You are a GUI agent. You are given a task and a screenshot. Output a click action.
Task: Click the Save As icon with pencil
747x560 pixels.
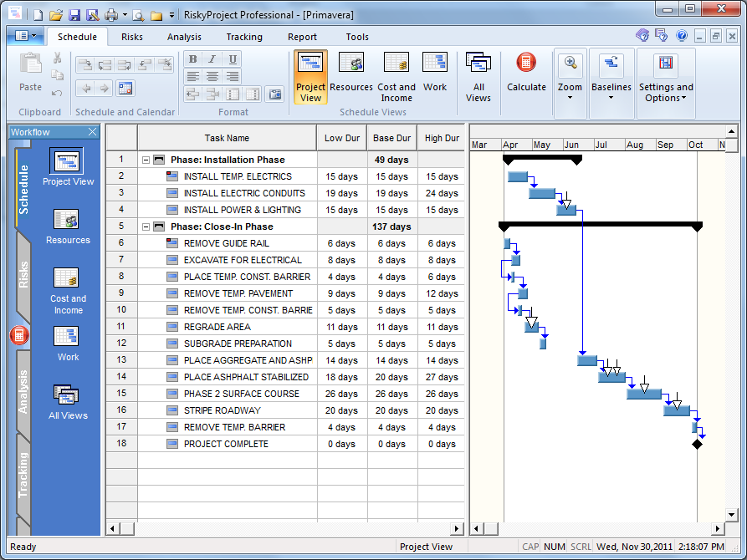[x=92, y=15]
